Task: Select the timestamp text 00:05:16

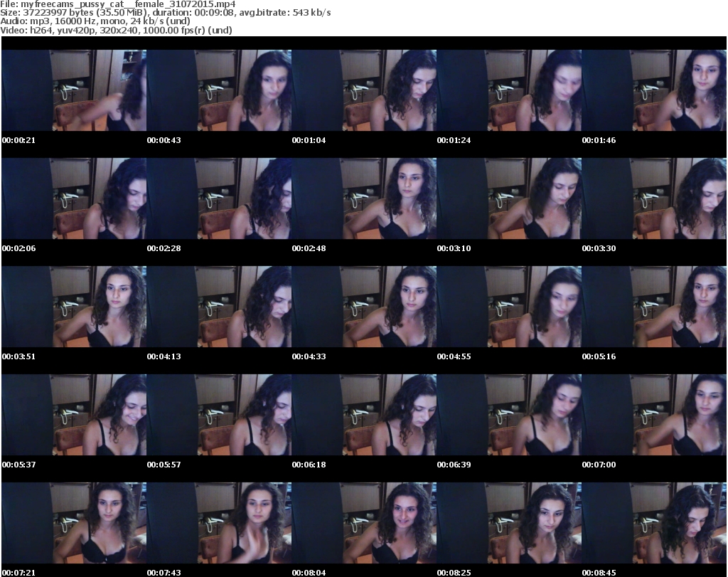Action: [599, 356]
